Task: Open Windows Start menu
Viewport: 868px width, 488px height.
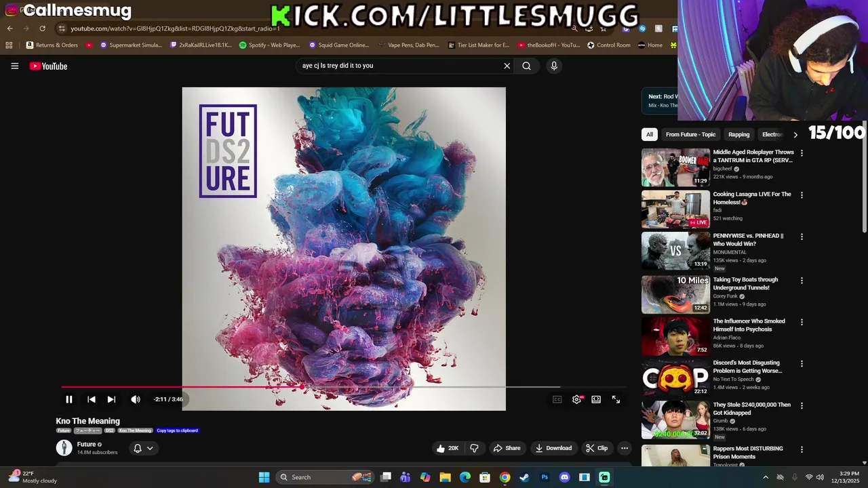Action: [264, 477]
